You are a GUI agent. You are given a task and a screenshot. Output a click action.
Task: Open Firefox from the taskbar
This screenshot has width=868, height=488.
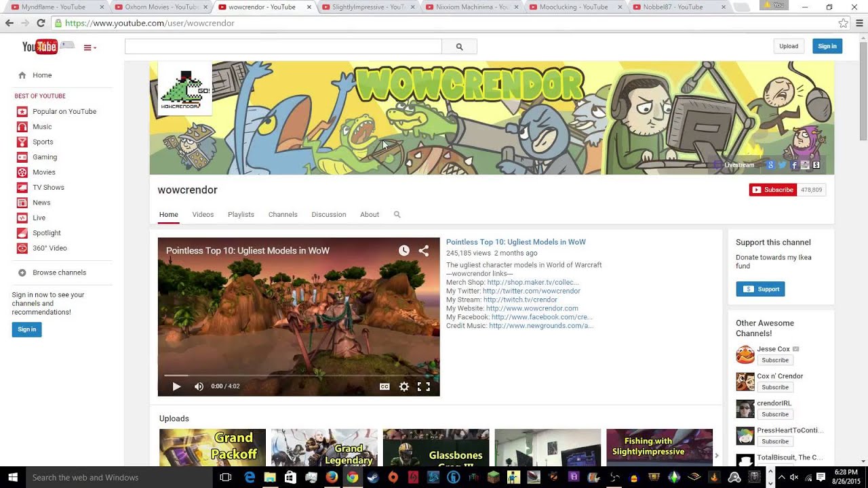[x=331, y=477]
